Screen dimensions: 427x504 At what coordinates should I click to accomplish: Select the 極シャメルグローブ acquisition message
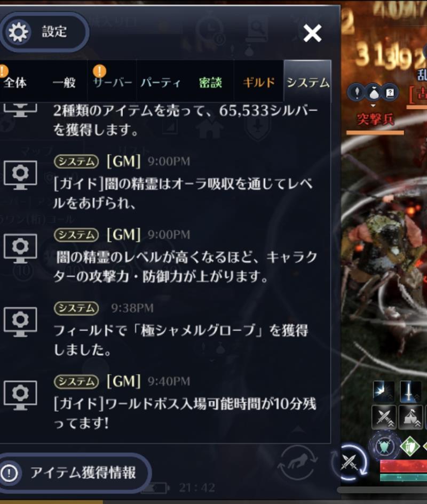[x=181, y=330]
